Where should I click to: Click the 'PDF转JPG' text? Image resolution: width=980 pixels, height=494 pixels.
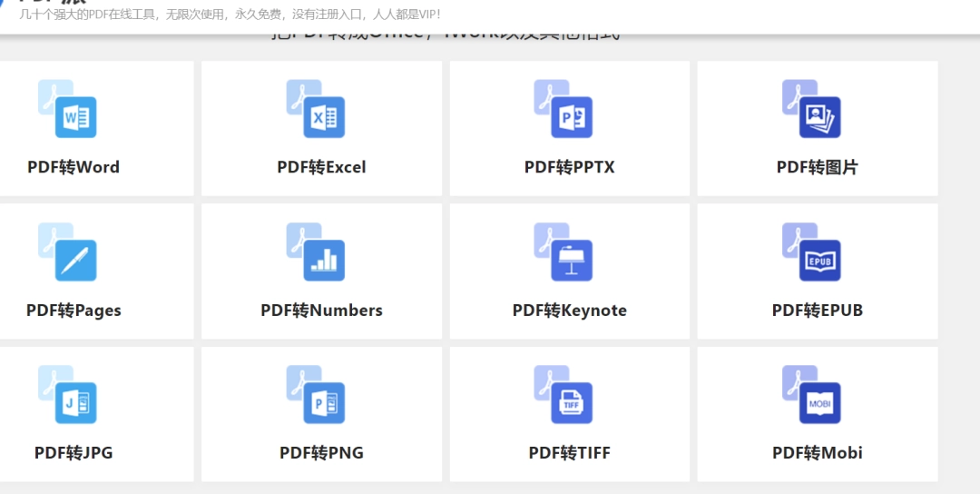tap(73, 453)
